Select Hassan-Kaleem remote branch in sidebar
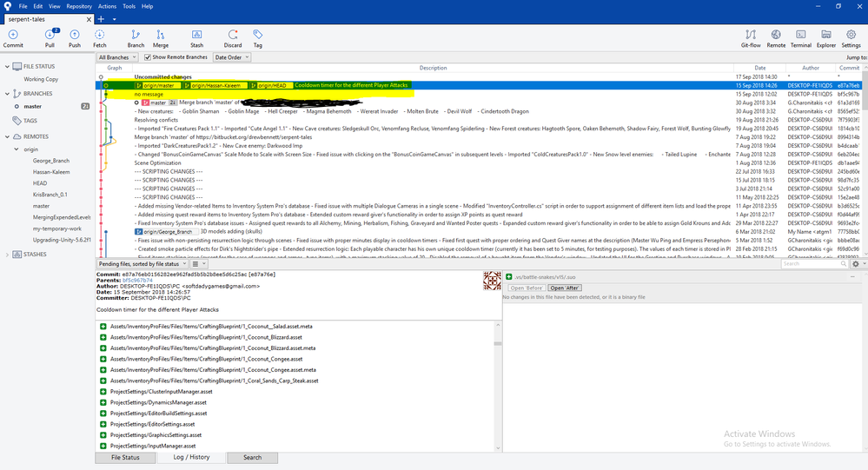 coord(51,172)
